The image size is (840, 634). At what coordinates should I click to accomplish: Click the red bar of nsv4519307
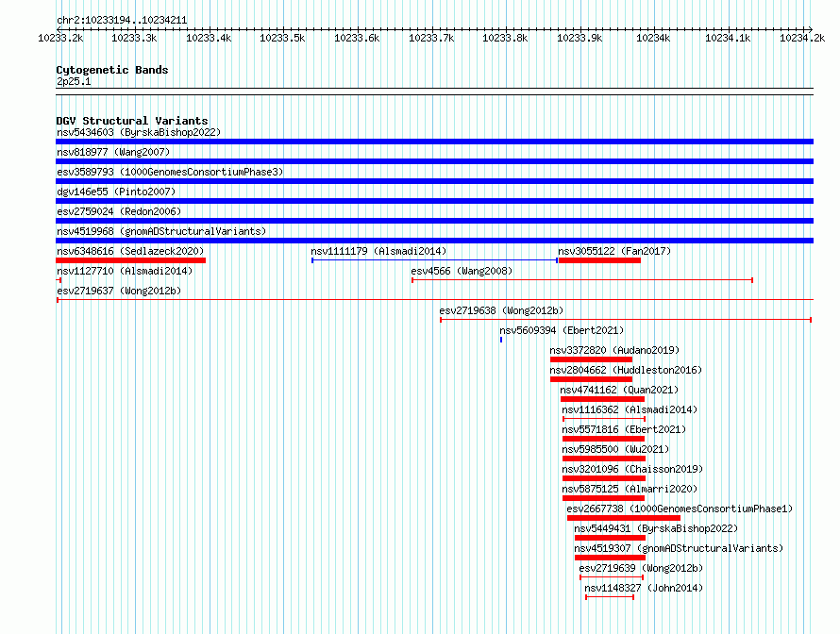[x=610, y=558]
